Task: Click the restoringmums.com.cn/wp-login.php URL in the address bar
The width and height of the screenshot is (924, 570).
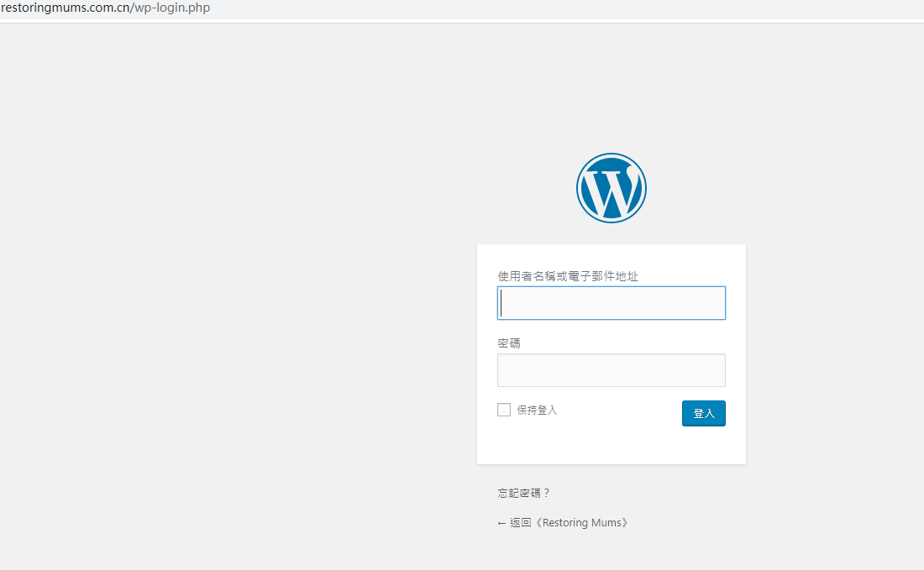Action: [x=106, y=8]
